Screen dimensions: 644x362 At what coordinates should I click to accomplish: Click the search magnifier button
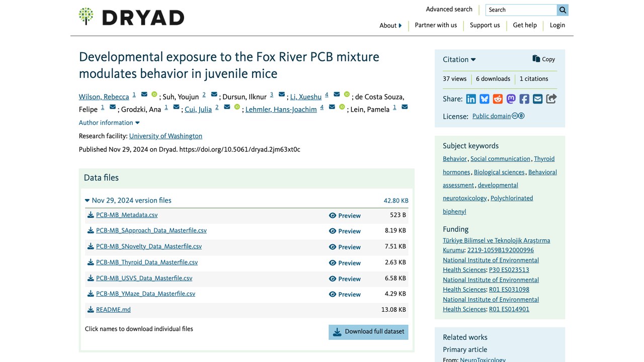tap(562, 10)
